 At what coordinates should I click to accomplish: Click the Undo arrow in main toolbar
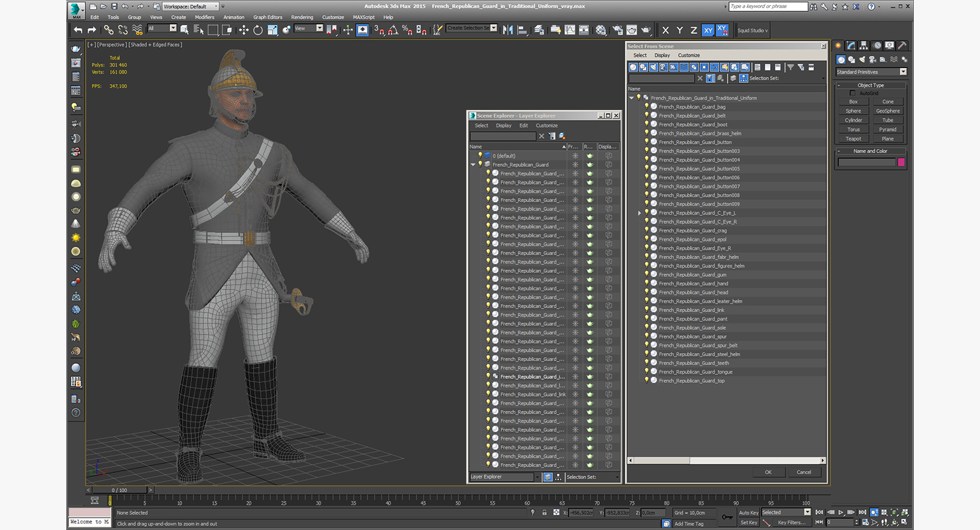coord(78,30)
